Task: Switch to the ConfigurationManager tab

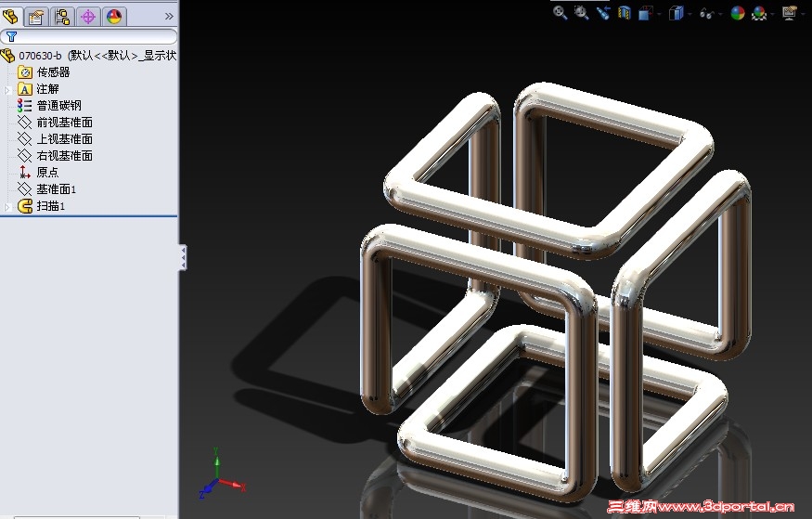Action: [62, 17]
